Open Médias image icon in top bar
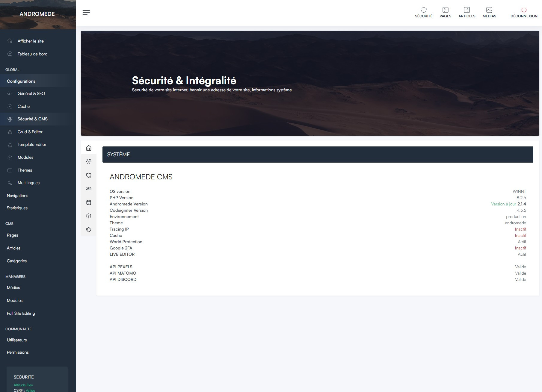 click(x=489, y=10)
